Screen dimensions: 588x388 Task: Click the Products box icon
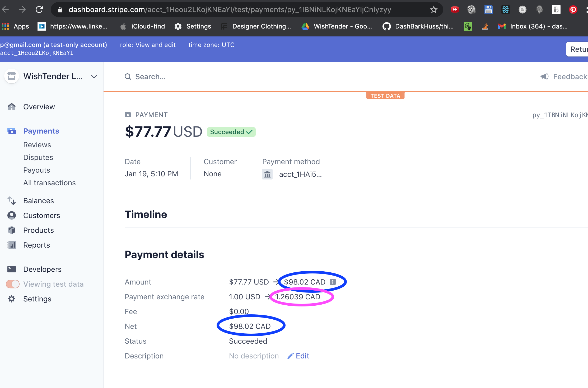point(12,230)
